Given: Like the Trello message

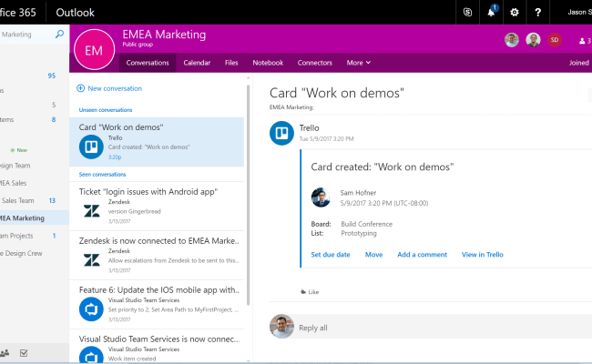Looking at the screenshot, I should (310, 291).
